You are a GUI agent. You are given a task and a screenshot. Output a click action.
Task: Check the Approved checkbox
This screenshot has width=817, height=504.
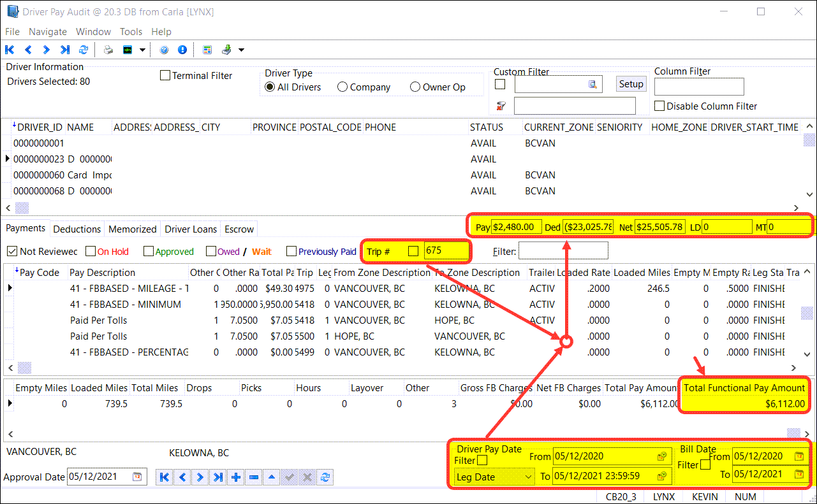pos(149,251)
